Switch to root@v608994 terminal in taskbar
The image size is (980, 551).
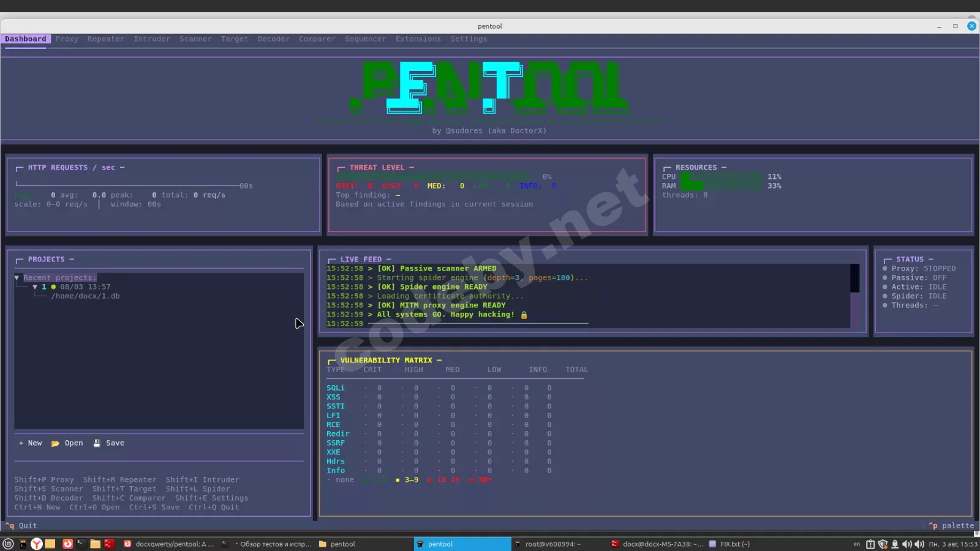547,544
